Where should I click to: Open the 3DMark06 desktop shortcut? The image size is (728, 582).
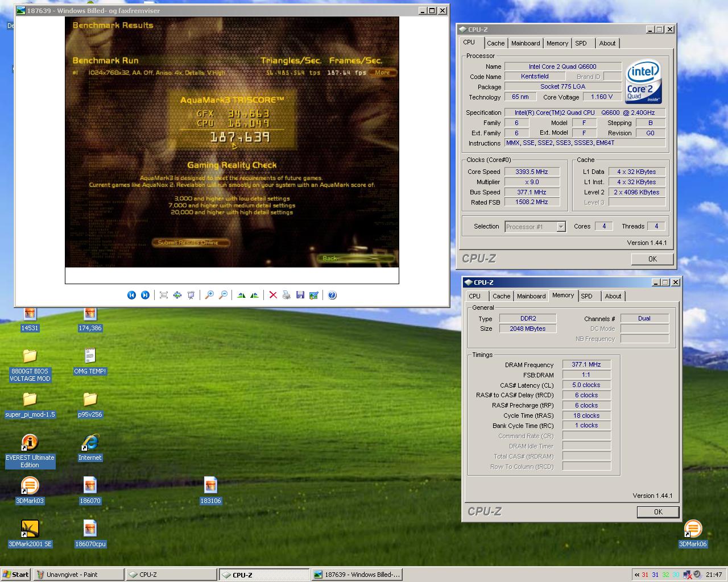point(693,534)
